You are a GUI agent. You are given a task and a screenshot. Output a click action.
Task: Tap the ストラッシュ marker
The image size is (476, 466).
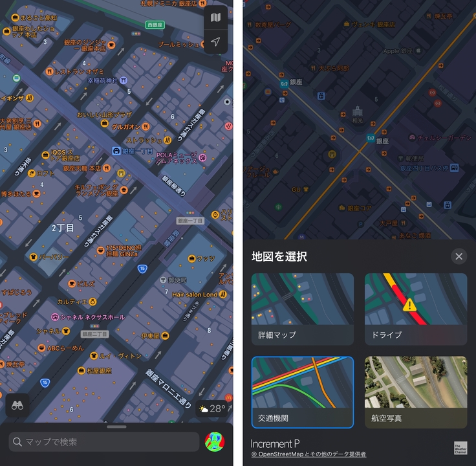click(x=168, y=140)
